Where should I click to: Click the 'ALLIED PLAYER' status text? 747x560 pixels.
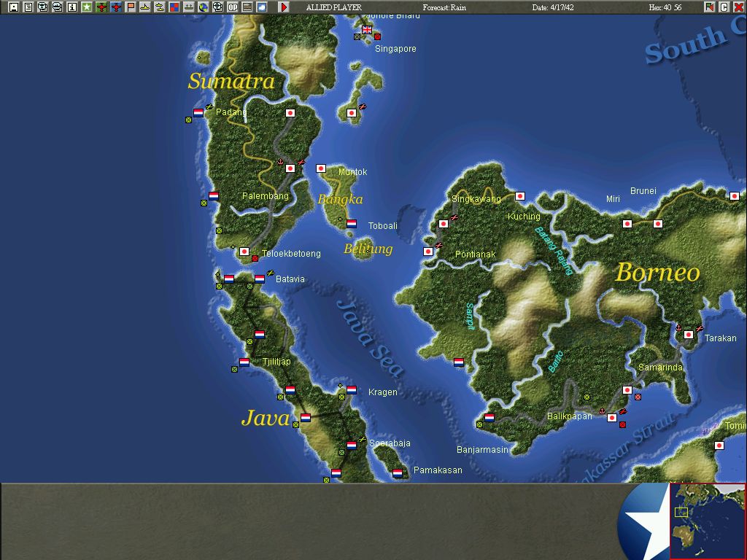(334, 7)
